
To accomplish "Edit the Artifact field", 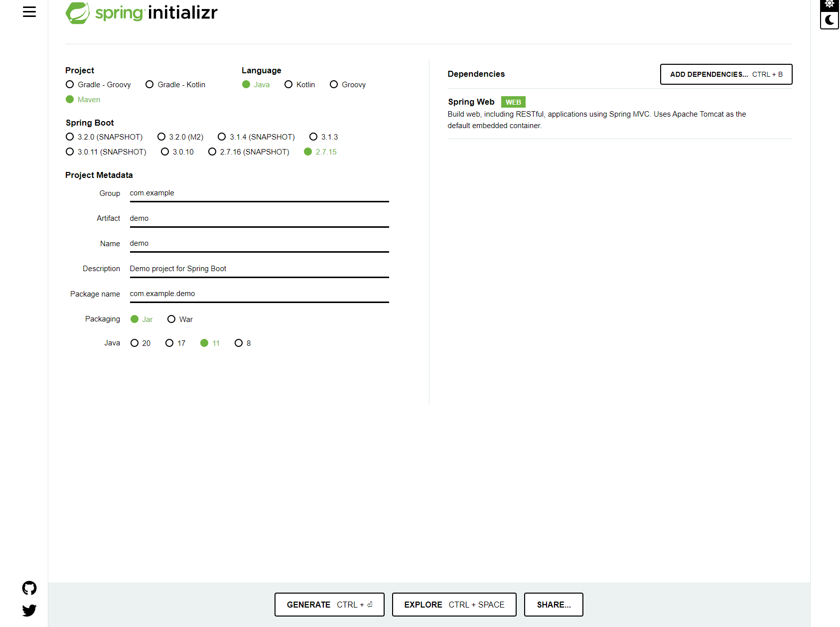I will pyautogui.click(x=259, y=219).
